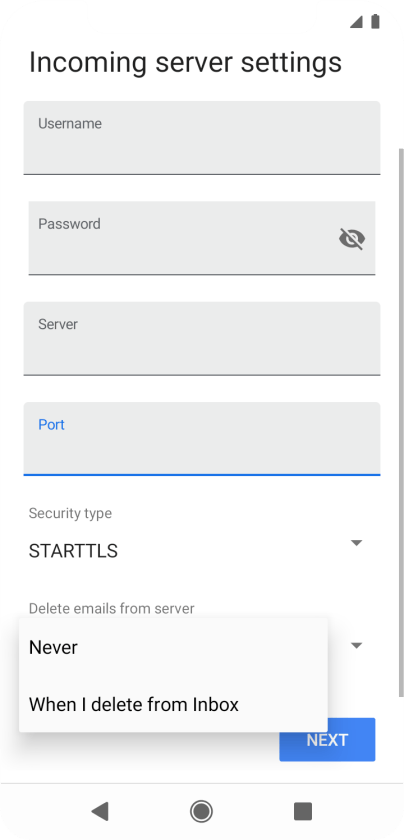Viewport: 404px width, 840px height.
Task: Focus the Username input field
Action: point(202,138)
